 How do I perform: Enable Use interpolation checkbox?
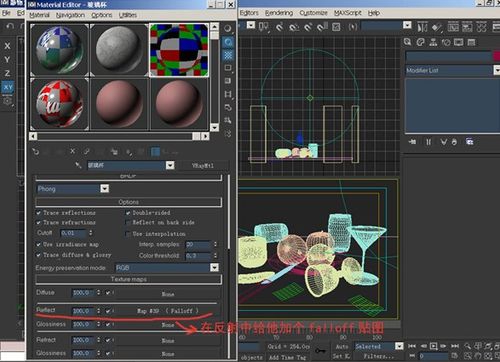(128, 234)
